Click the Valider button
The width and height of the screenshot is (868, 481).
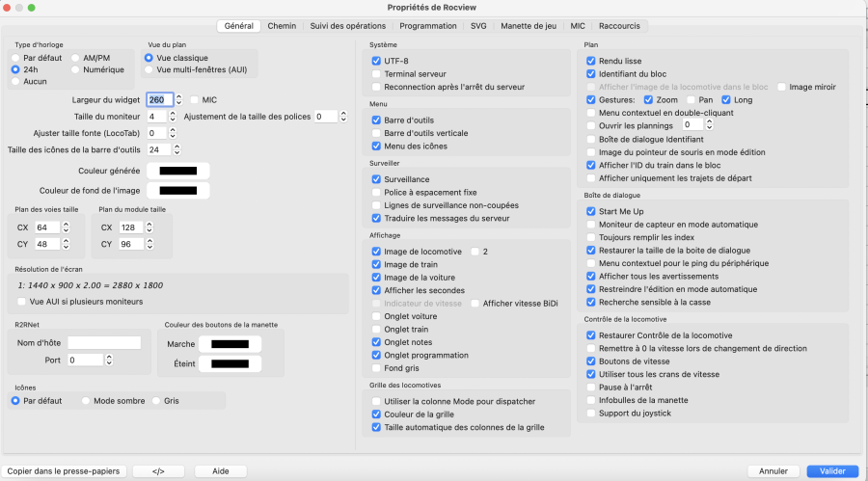832,471
